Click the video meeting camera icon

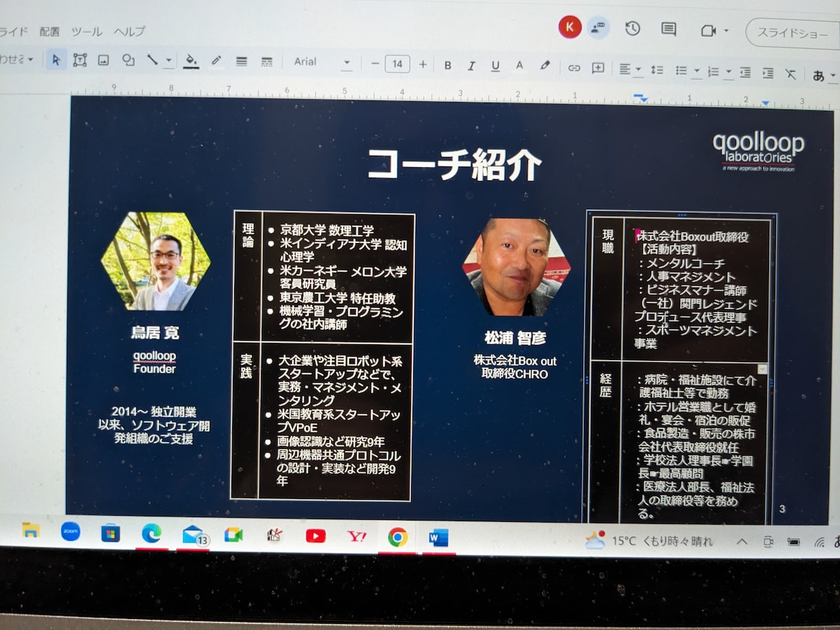point(708,30)
